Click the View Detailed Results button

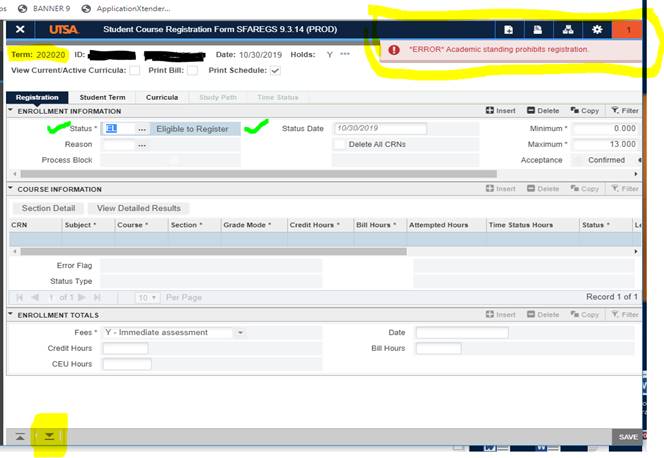point(138,208)
